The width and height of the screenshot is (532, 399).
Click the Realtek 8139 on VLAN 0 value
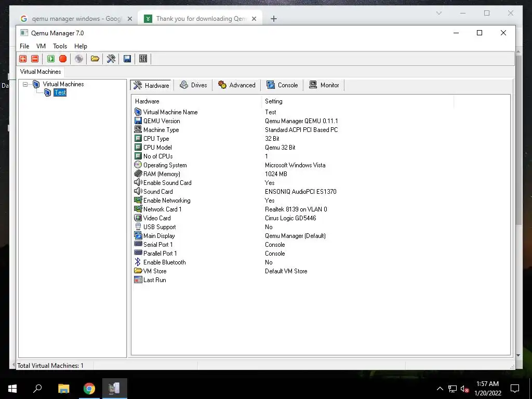[296, 209]
